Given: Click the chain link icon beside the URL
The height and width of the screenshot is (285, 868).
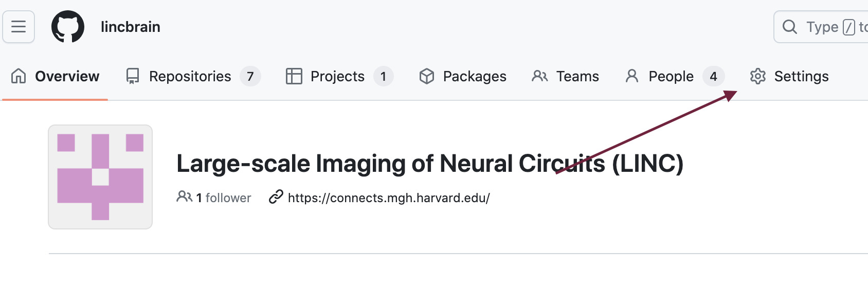Looking at the screenshot, I should pos(276,197).
